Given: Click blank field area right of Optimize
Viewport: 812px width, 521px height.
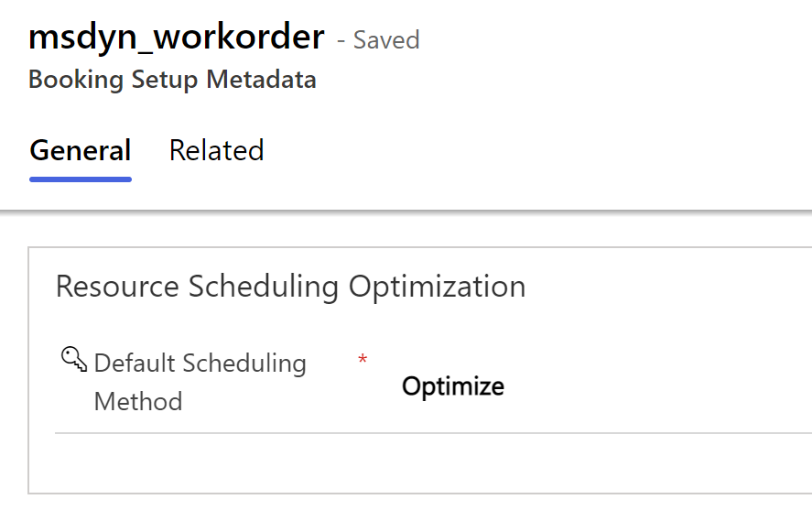Looking at the screenshot, I should tap(659, 385).
